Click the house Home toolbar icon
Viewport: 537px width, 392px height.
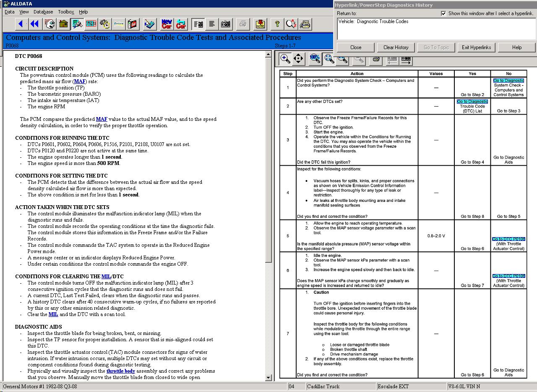(63, 24)
